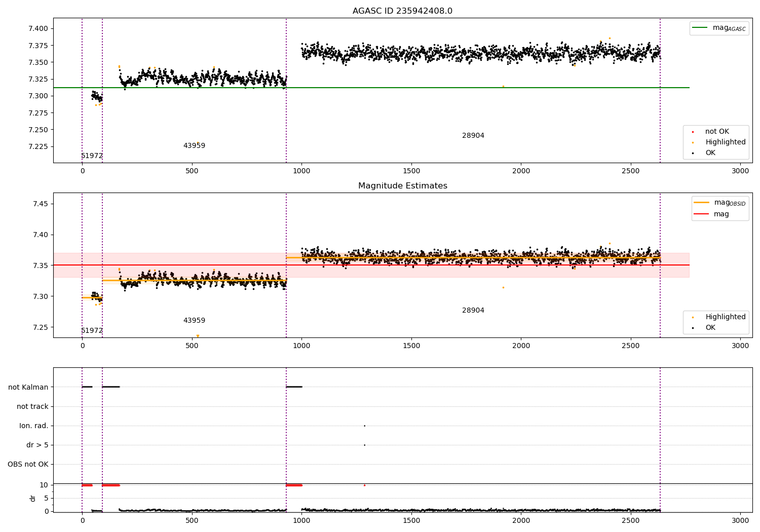Screen dimensions: 760x532
Task: Click the green line sample in mag AGASC legend
Action: coord(700,28)
